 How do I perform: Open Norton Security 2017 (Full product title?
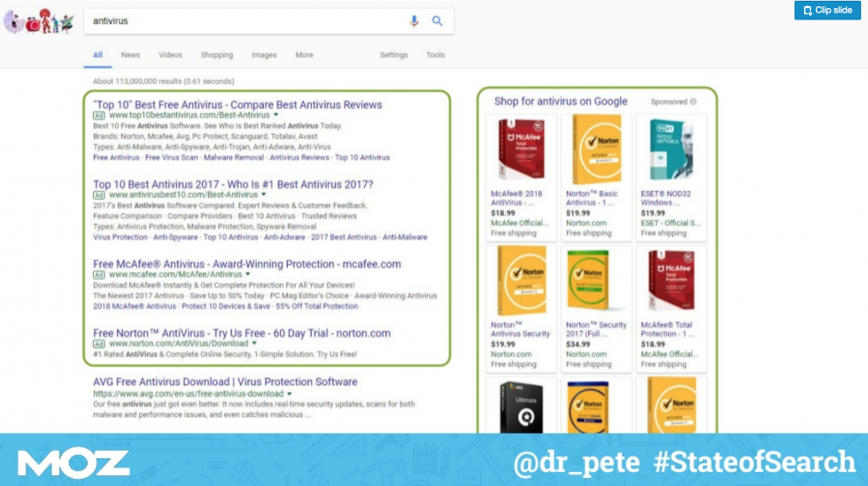click(596, 329)
